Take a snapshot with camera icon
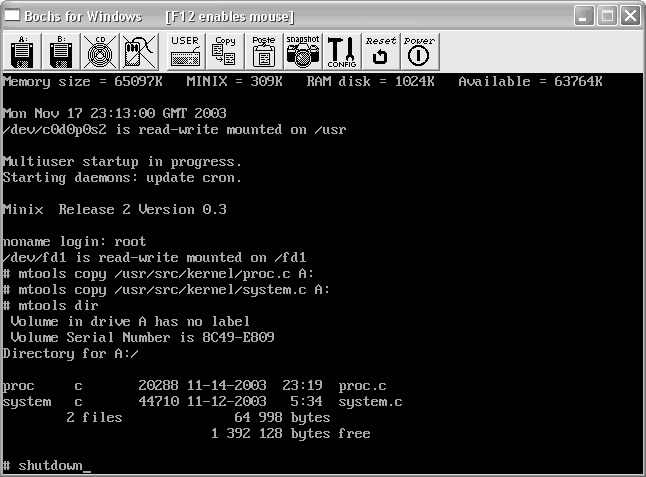646x477 pixels. [303, 51]
